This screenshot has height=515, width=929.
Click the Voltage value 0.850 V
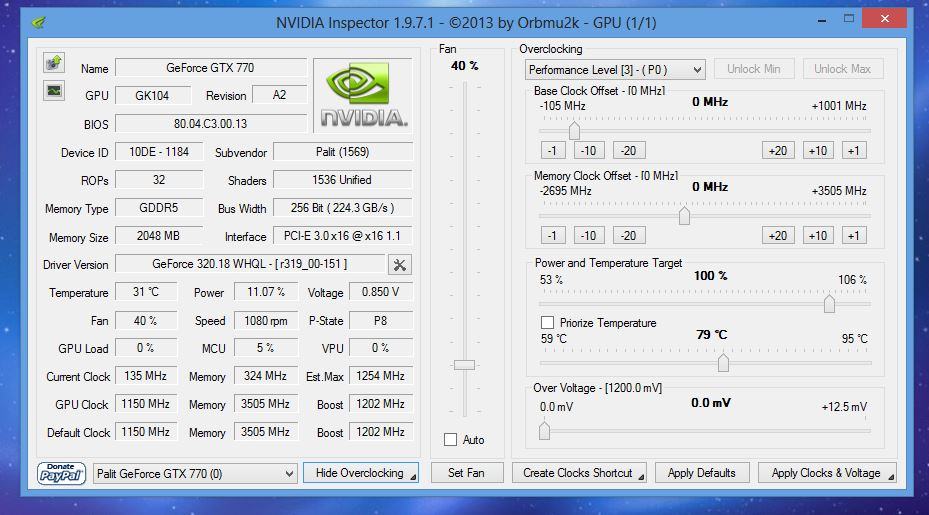381,292
